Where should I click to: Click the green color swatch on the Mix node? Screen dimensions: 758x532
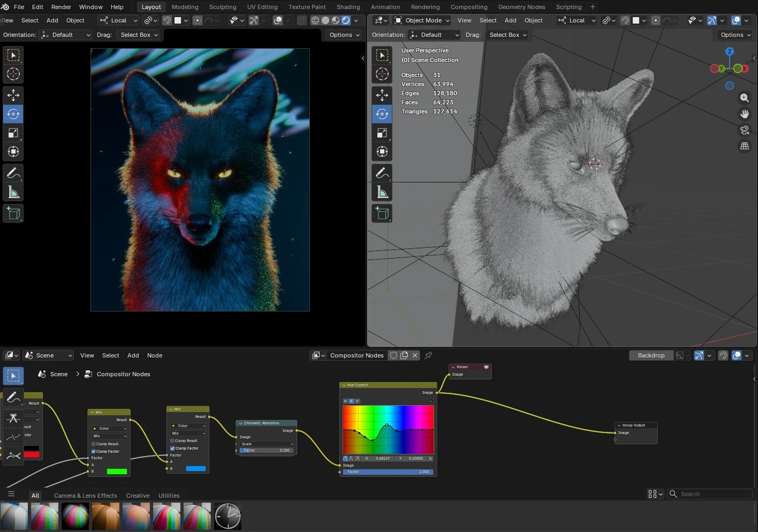click(x=117, y=472)
